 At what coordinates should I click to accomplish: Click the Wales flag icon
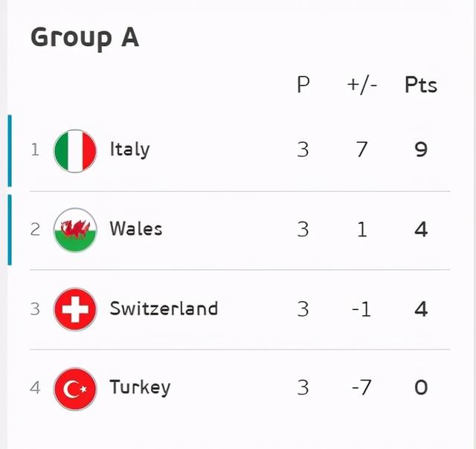(x=75, y=230)
